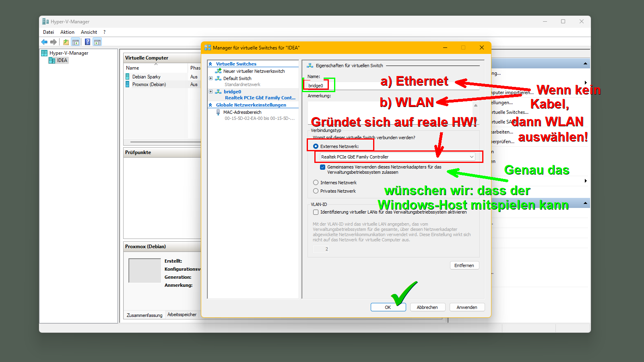Screen dimensions: 644x362
Task: Open the Aktion menu
Action: tap(67, 32)
